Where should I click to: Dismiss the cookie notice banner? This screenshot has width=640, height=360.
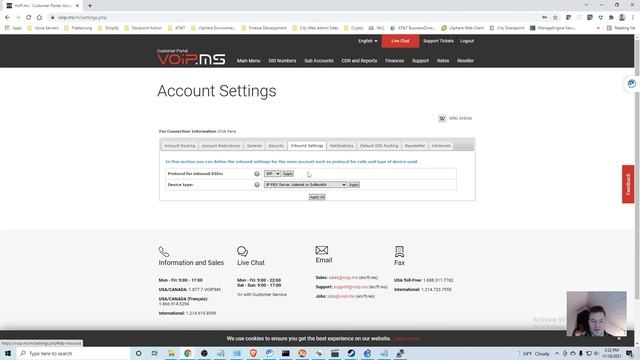619,339
